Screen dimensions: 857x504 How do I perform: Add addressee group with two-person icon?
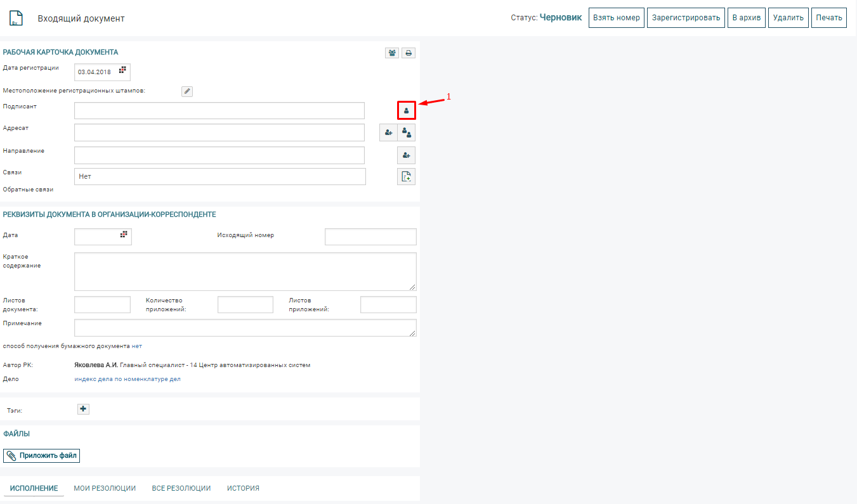pyautogui.click(x=407, y=132)
